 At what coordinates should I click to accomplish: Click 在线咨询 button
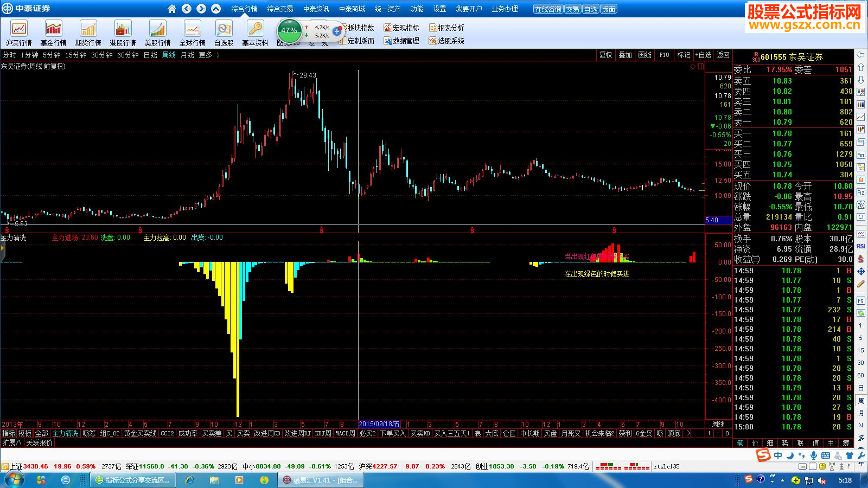tap(548, 9)
